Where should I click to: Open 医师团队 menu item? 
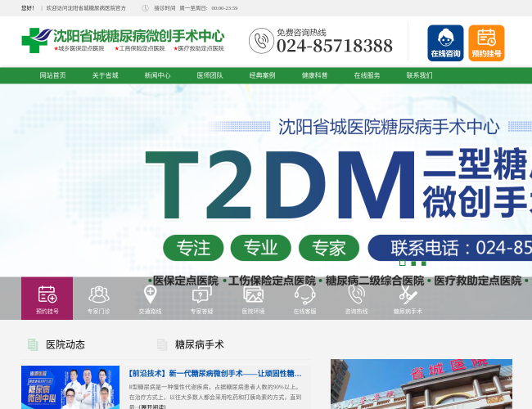pos(210,75)
